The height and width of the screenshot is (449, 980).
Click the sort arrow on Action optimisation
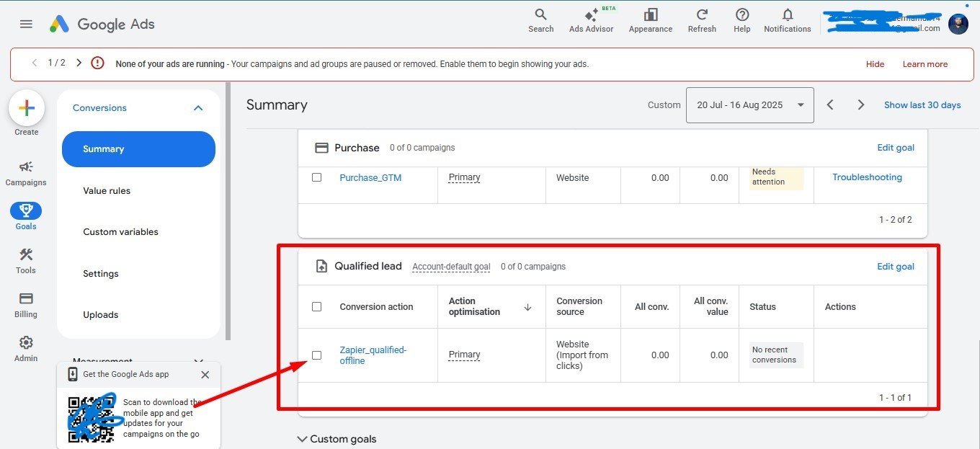coord(527,307)
